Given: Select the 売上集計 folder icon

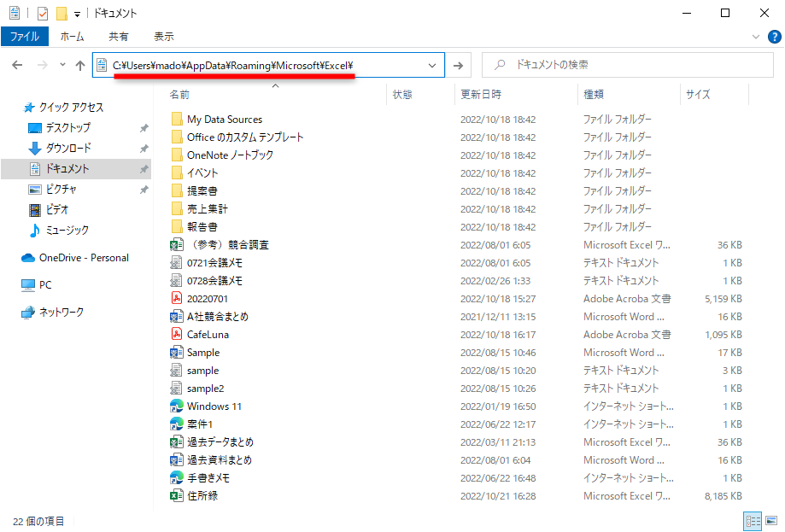Looking at the screenshot, I should (x=176, y=208).
